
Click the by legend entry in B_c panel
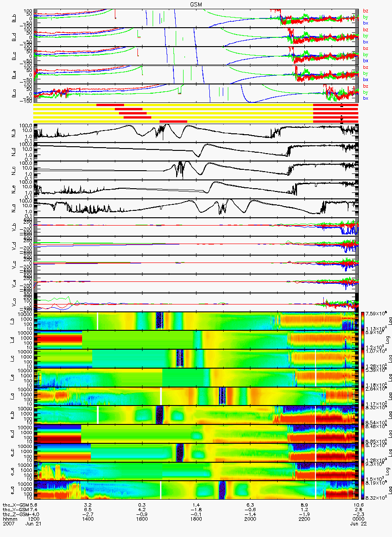[x=366, y=54]
